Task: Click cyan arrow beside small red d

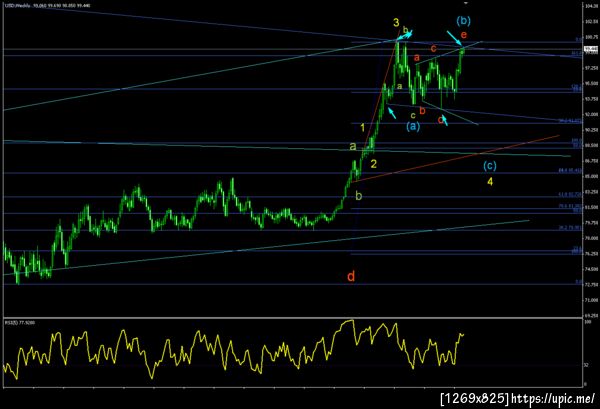Action: (444, 121)
